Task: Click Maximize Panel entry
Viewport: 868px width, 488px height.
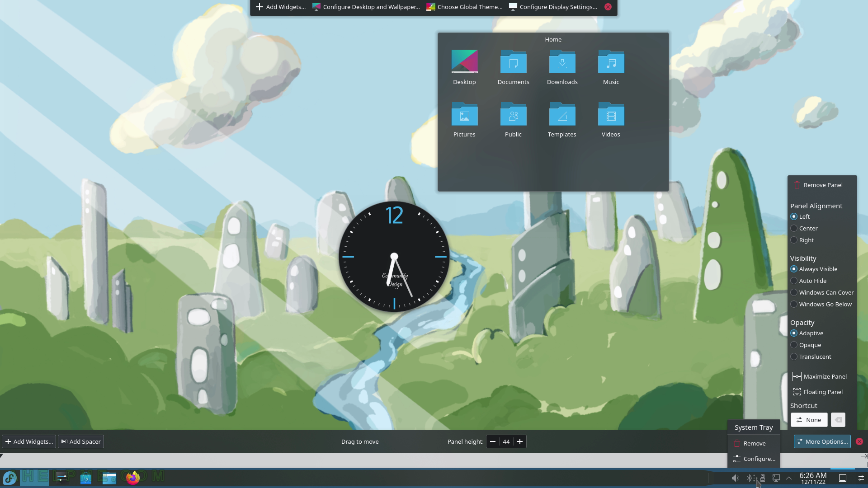Action: [820, 376]
